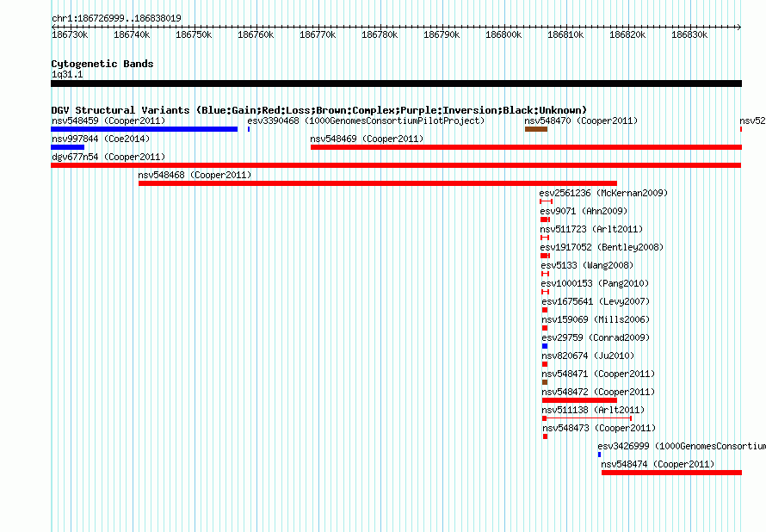766x532 pixels.
Task: Select the red square under nsv548473
Action: tap(545, 436)
